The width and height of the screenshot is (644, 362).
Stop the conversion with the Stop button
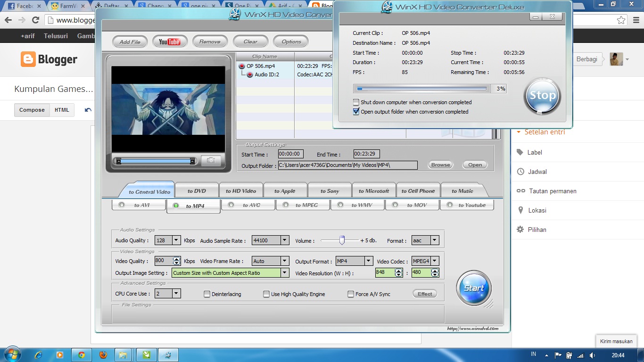point(542,96)
